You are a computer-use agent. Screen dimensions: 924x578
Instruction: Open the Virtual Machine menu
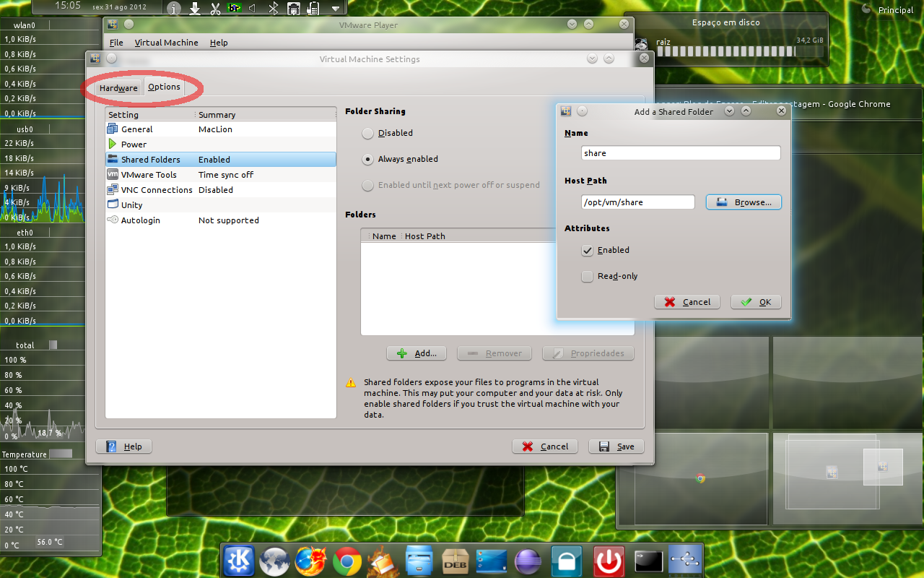166,43
